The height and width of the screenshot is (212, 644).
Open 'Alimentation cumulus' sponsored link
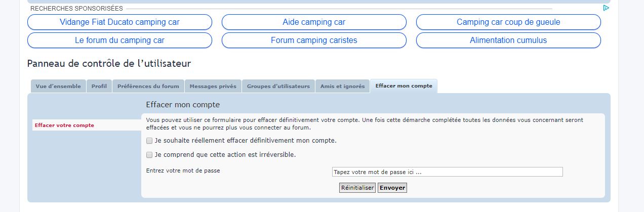508,40
